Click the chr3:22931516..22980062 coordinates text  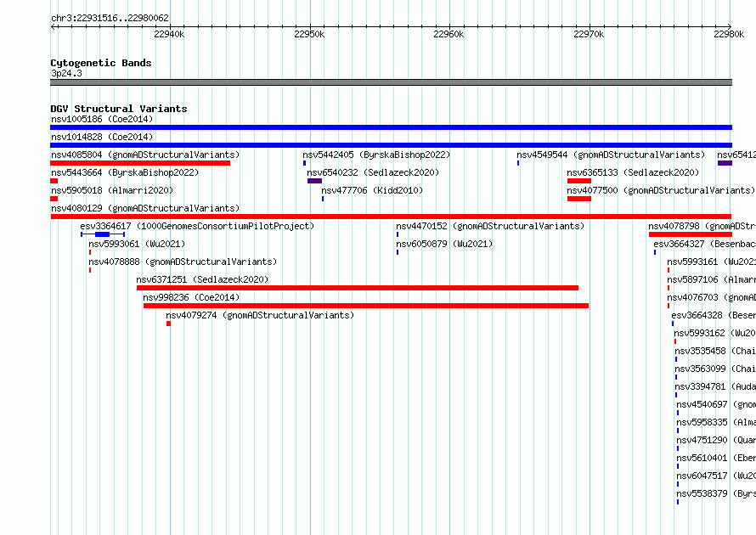[110, 19]
